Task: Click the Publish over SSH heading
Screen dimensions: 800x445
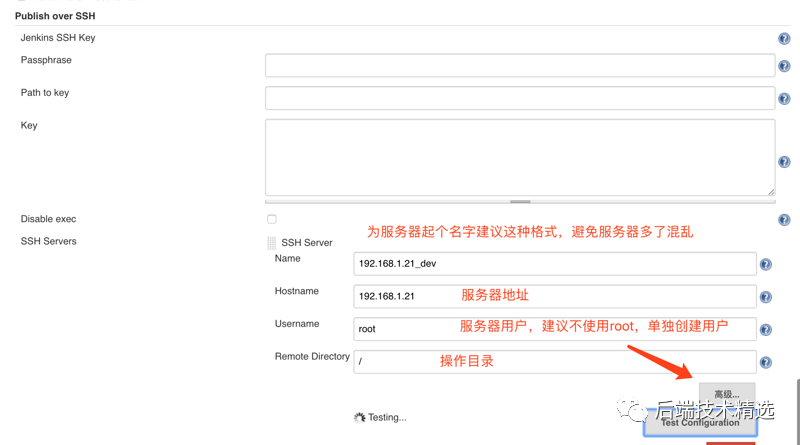Action: coord(55,16)
